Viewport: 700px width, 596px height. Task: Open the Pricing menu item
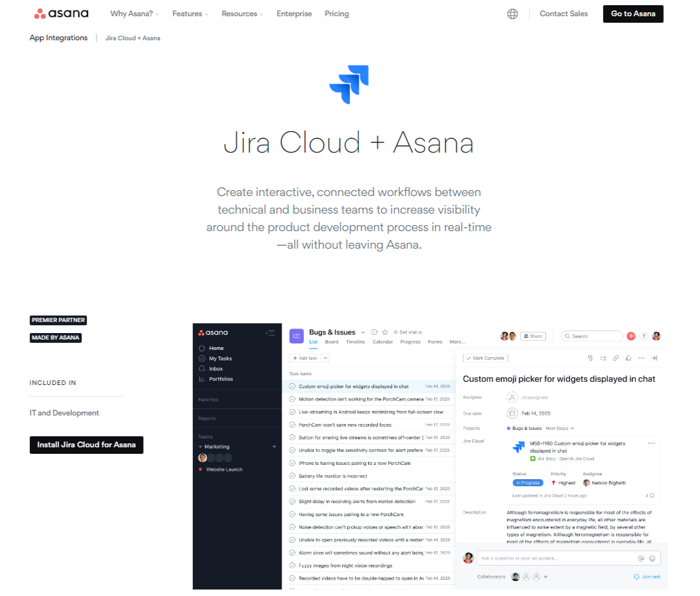click(x=336, y=13)
